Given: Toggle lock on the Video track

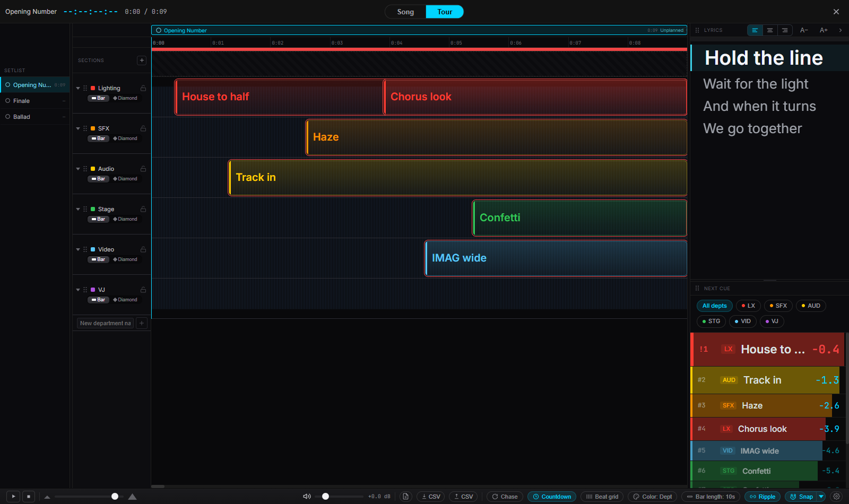Looking at the screenshot, I should pos(143,249).
